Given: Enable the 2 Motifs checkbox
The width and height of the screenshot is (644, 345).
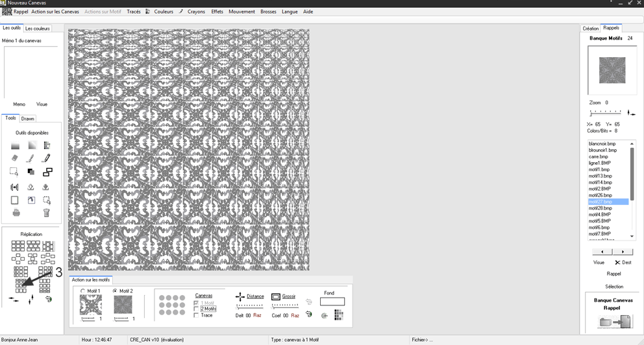Looking at the screenshot, I should (197, 309).
